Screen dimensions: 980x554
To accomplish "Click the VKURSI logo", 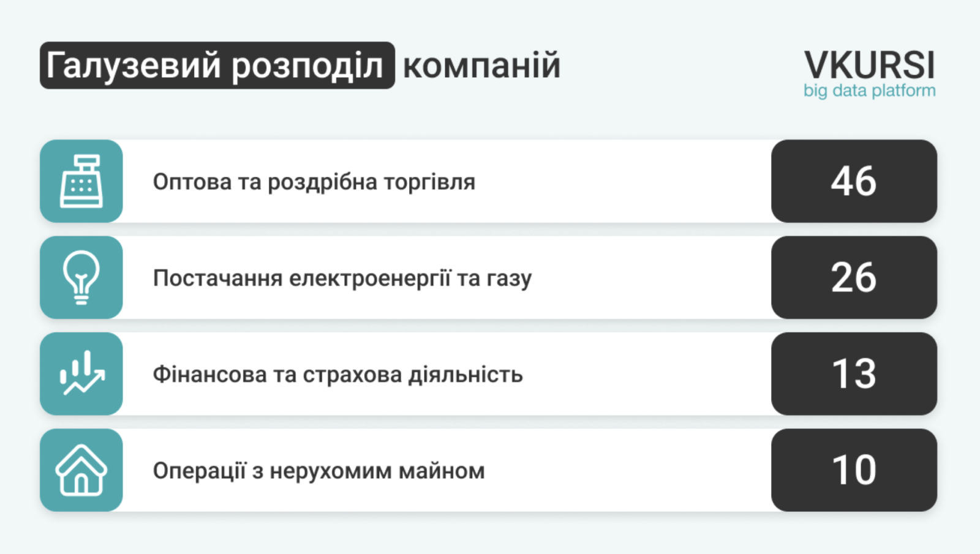I will tap(869, 65).
